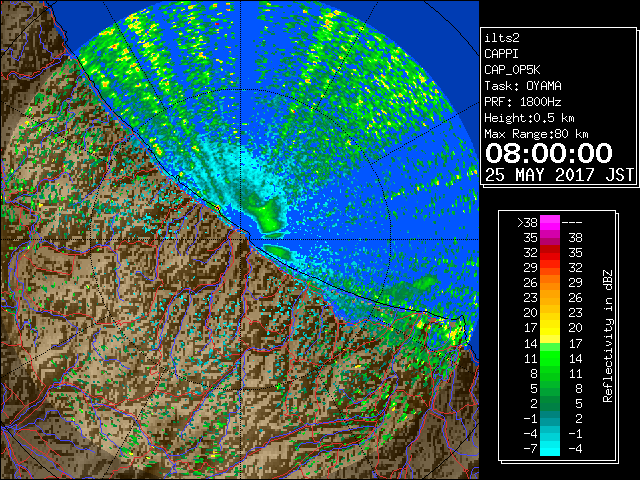Click the 'ilts2' radar label
The height and width of the screenshot is (480, 640).
pos(502,38)
